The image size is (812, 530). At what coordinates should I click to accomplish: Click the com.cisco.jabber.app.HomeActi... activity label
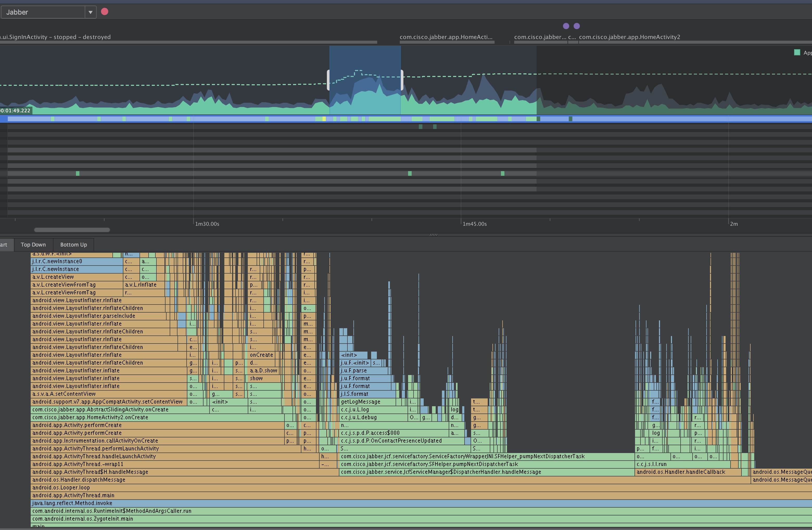[446, 37]
